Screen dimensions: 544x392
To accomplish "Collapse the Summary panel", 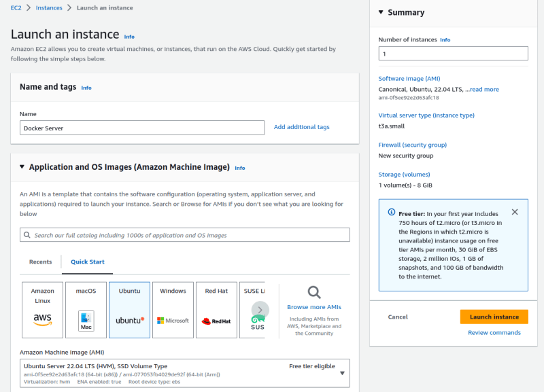I will 381,12.
